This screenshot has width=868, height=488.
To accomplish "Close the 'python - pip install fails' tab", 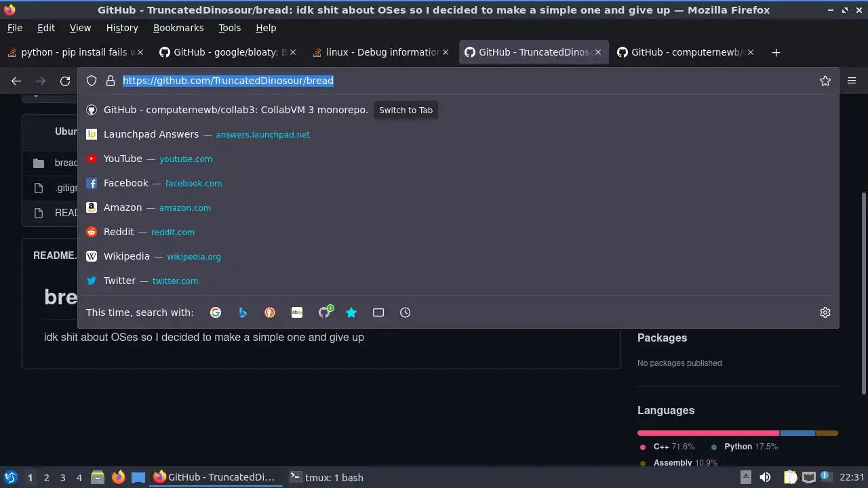I will 140,52.
